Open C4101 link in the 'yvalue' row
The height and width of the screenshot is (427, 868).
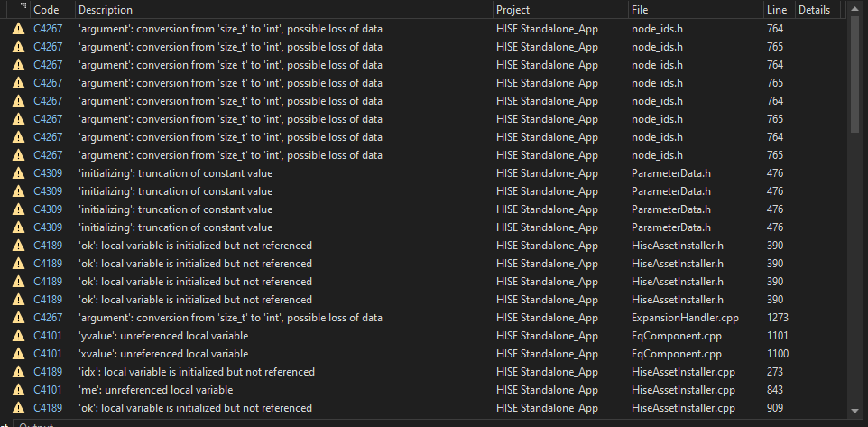(48, 336)
